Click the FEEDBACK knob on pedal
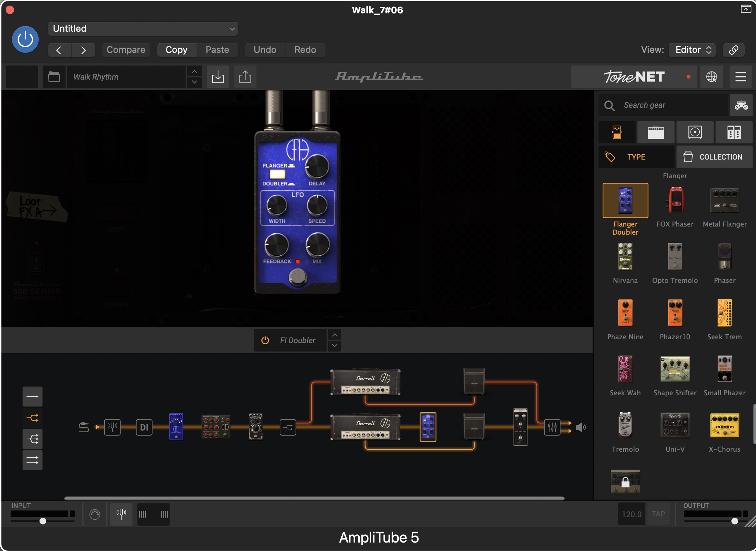The height and width of the screenshot is (551, 756). pyautogui.click(x=277, y=245)
